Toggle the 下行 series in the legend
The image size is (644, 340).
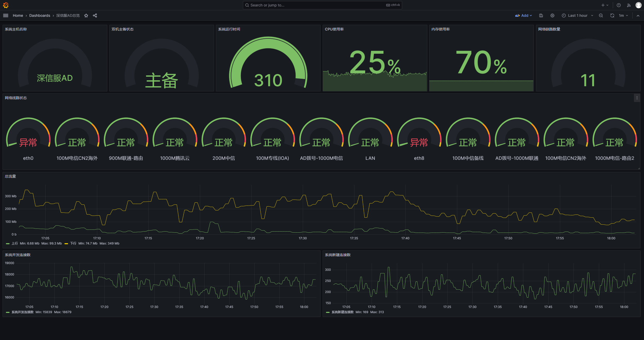point(73,243)
